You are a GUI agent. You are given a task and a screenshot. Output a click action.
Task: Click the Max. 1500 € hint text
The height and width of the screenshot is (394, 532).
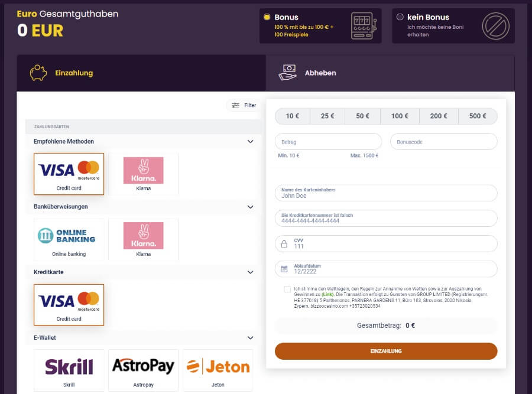pyautogui.click(x=364, y=155)
